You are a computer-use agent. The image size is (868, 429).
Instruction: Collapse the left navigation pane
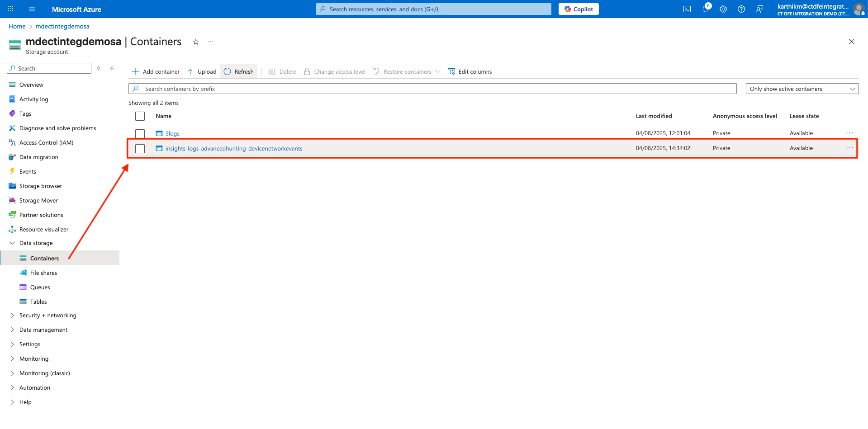(x=112, y=68)
